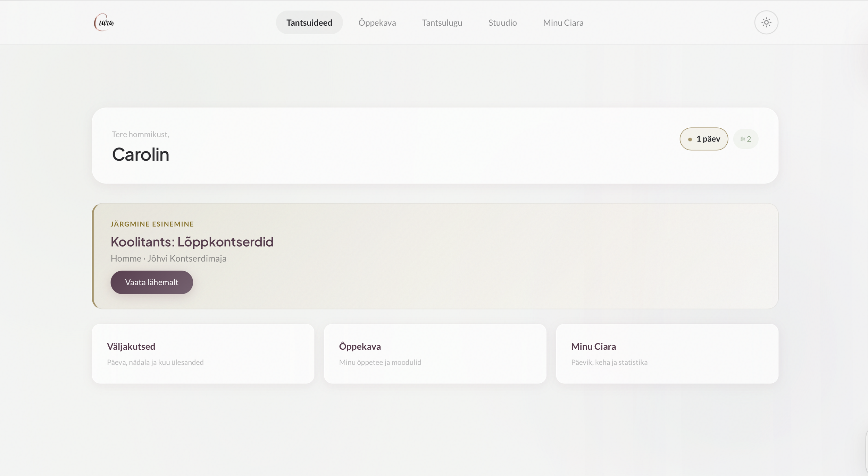Click the snowflake freeze badge showing 2

click(745, 139)
